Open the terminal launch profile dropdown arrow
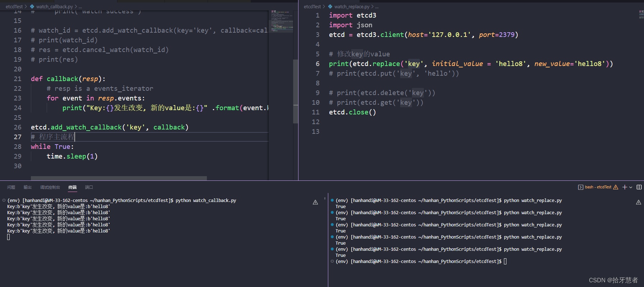 (x=631, y=187)
